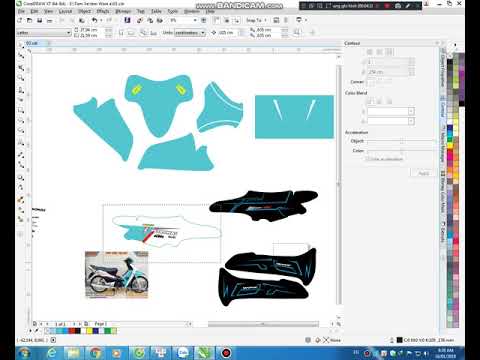The height and width of the screenshot is (360, 480).
Task: Select the Zoom tool in toolbox
Action: [21, 78]
